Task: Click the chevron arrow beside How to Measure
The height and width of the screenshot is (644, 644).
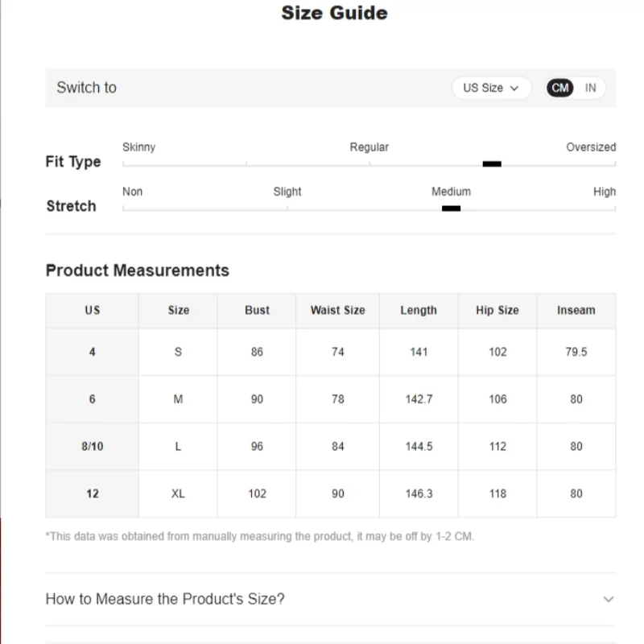Action: coord(609,599)
